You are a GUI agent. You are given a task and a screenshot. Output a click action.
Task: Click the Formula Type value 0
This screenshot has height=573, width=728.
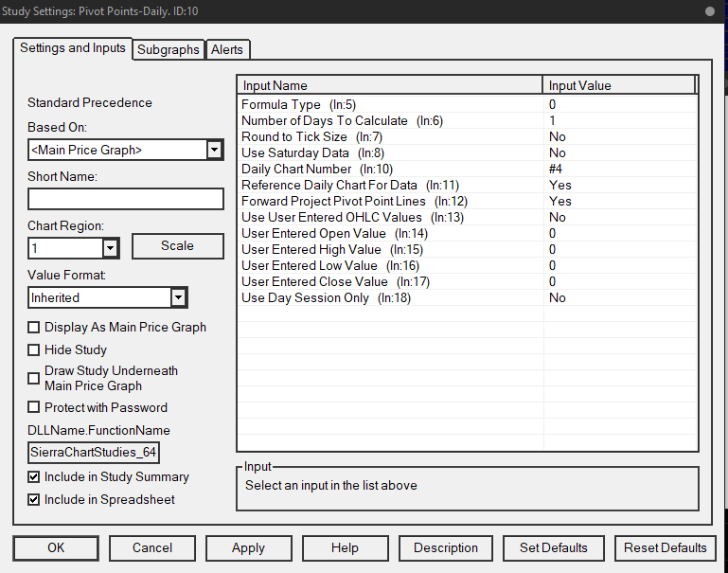[552, 104]
